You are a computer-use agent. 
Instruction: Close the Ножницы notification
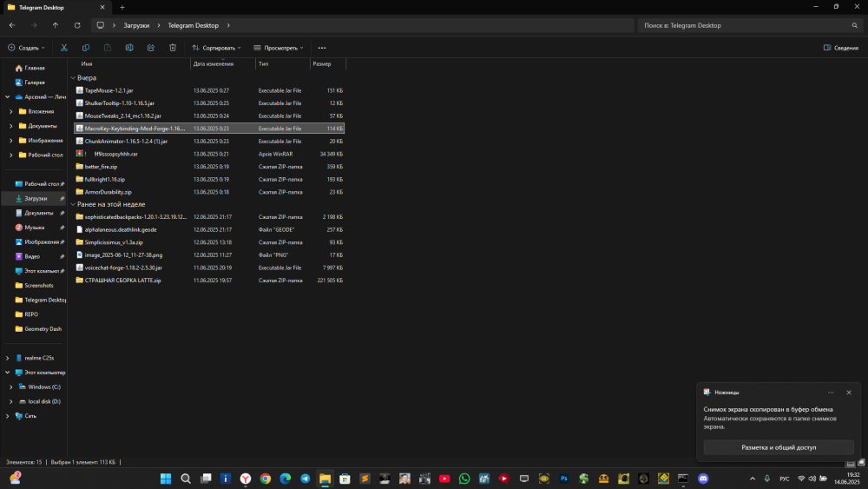click(x=849, y=392)
